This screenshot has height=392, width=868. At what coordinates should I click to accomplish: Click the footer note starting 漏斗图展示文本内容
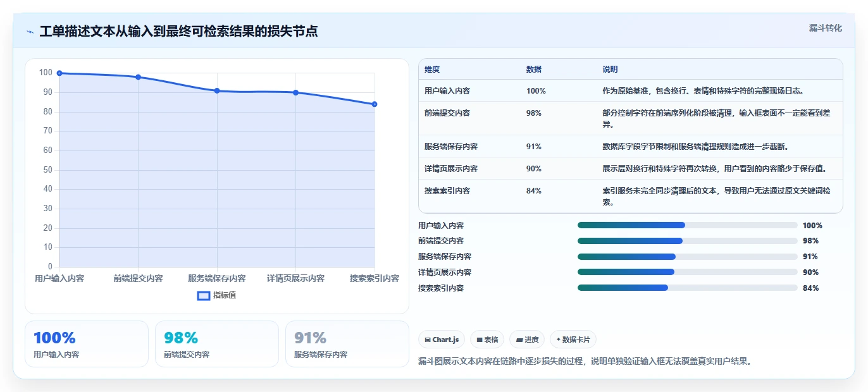585,362
